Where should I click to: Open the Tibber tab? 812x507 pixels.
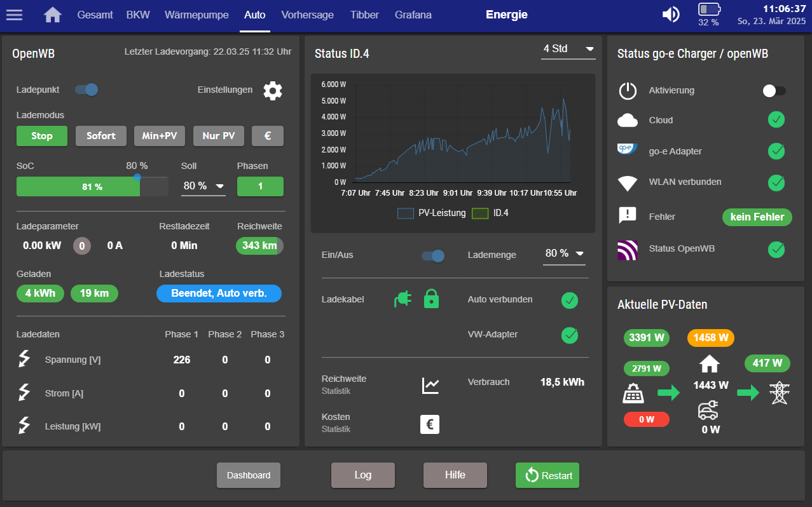click(364, 15)
